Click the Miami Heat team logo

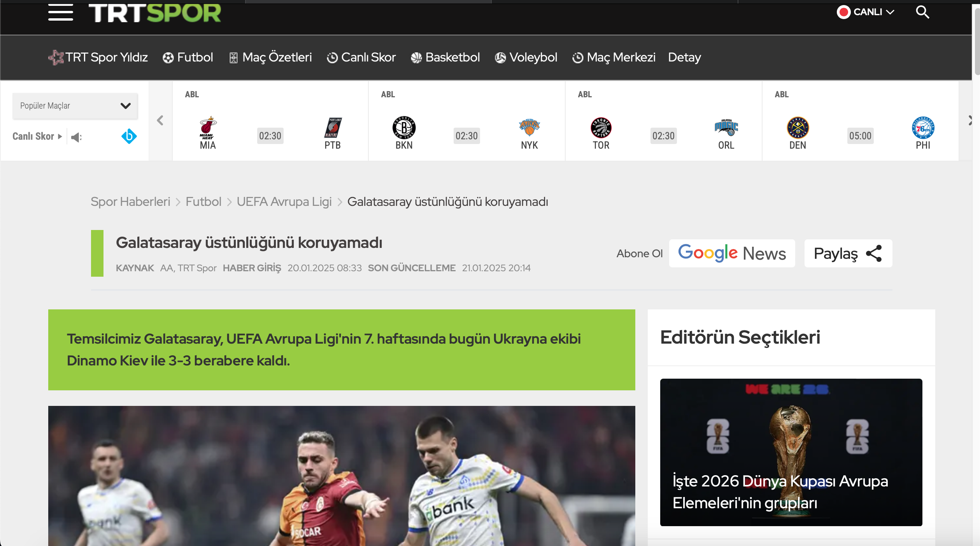tap(208, 128)
